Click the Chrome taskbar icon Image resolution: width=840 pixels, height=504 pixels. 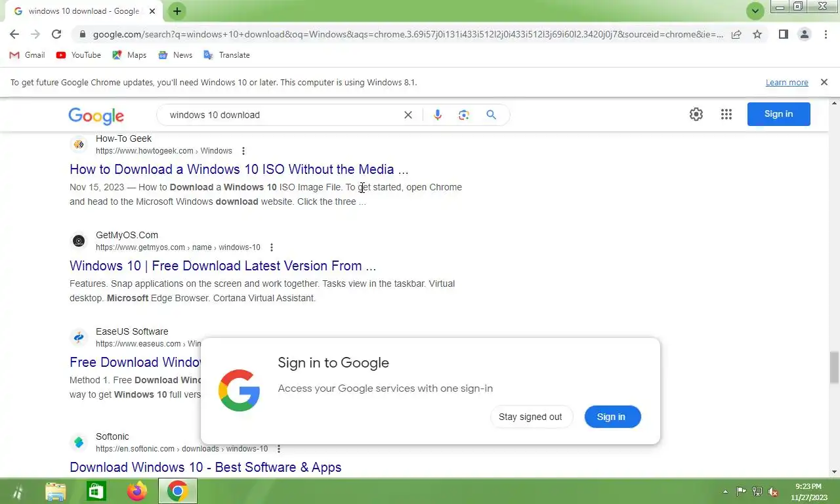177,491
